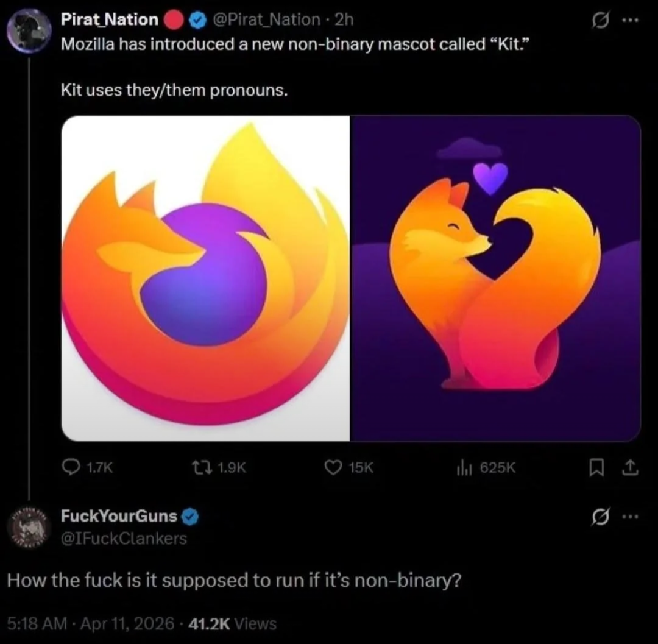
Task: Click the Pirat_Nation display name
Action: point(110,19)
